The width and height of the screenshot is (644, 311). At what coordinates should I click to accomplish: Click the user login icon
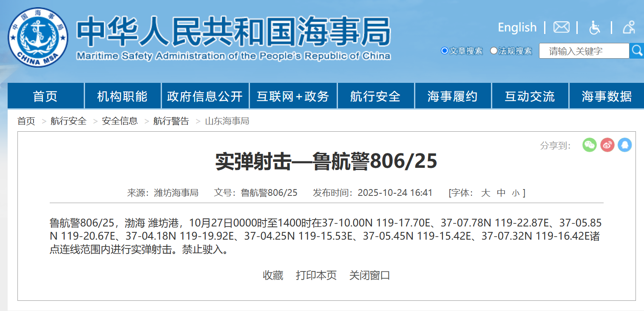click(x=629, y=28)
